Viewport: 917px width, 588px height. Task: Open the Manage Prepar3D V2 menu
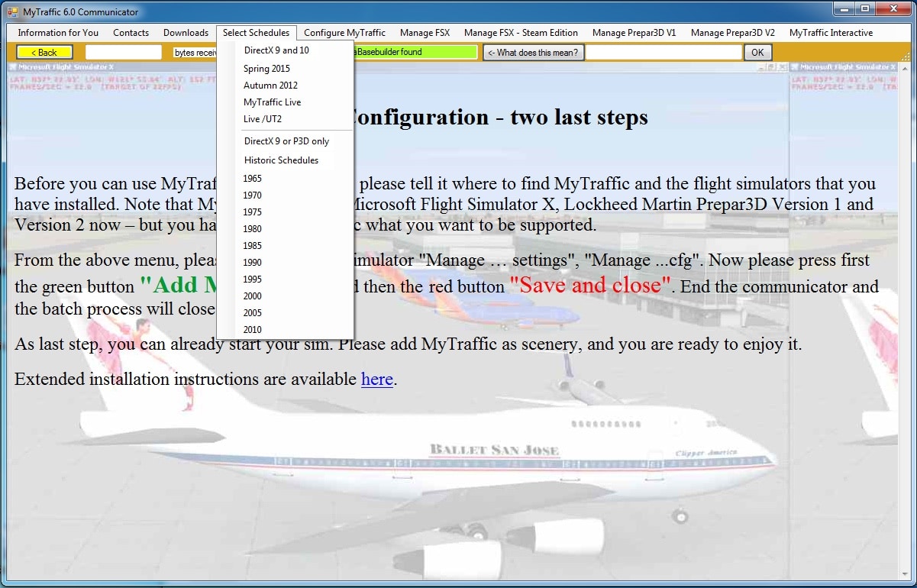pos(732,33)
